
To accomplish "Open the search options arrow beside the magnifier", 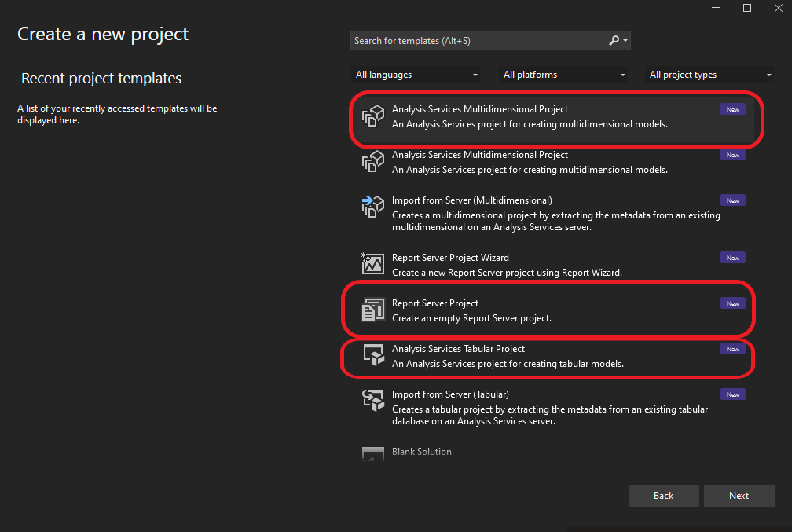I will 625,40.
